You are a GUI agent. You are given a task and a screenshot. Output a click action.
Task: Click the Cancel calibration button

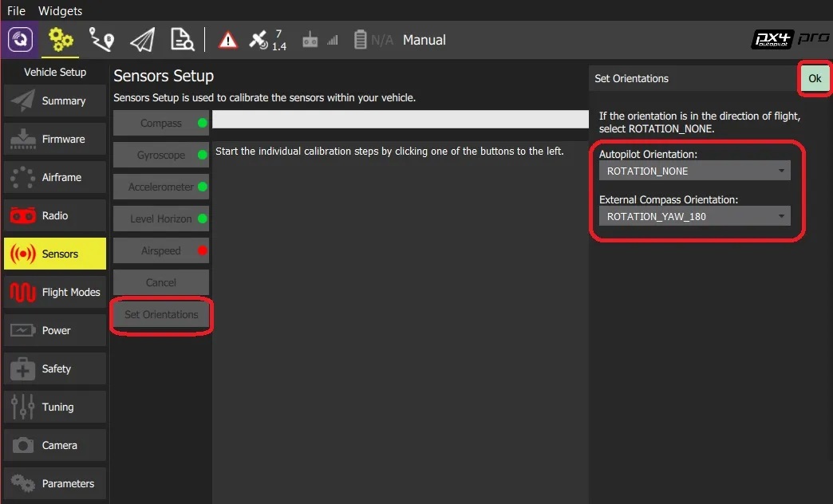[x=161, y=282]
